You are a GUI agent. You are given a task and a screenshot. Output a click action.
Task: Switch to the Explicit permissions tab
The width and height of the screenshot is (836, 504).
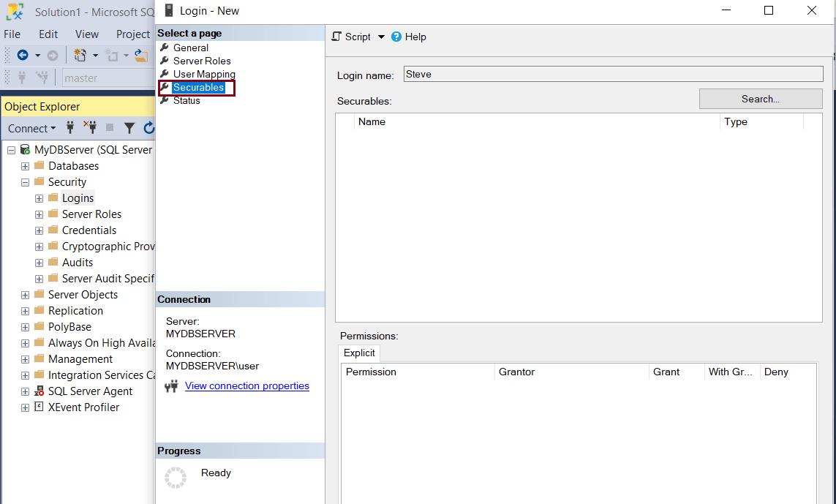pyautogui.click(x=358, y=353)
